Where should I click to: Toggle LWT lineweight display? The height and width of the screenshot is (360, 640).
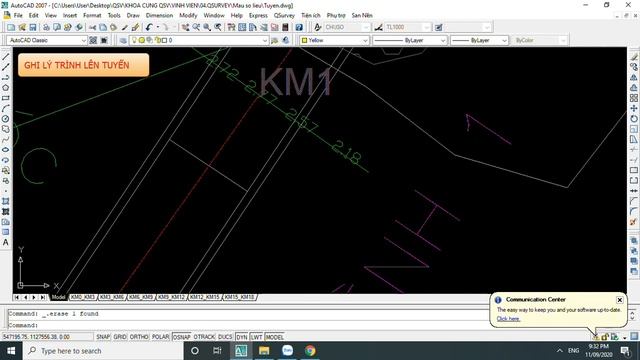point(256,337)
